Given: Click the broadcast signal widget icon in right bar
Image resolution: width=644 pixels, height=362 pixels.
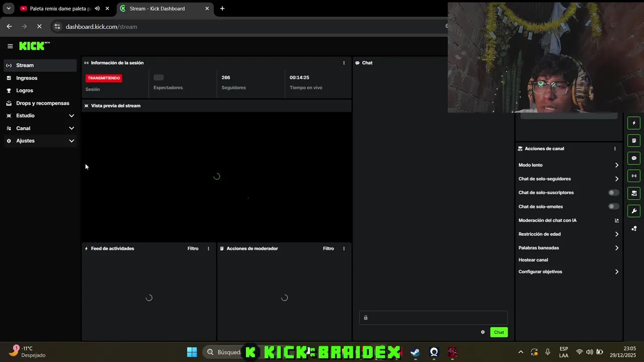Looking at the screenshot, I should 634,176.
